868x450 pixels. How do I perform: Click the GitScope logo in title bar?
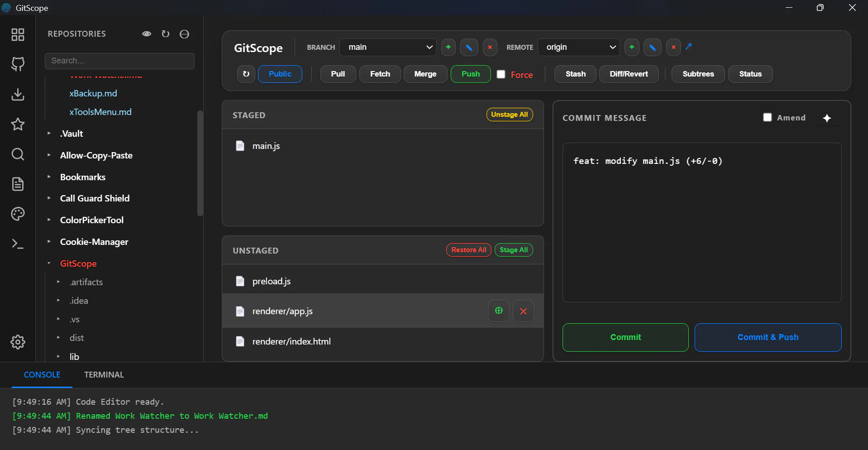(x=6, y=8)
